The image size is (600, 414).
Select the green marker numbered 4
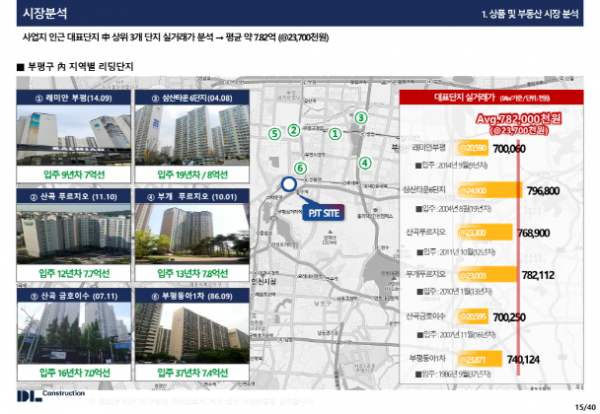pos(365,162)
